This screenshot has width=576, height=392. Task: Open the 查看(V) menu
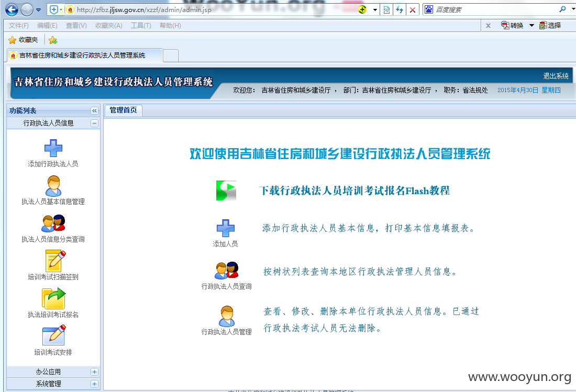point(76,25)
